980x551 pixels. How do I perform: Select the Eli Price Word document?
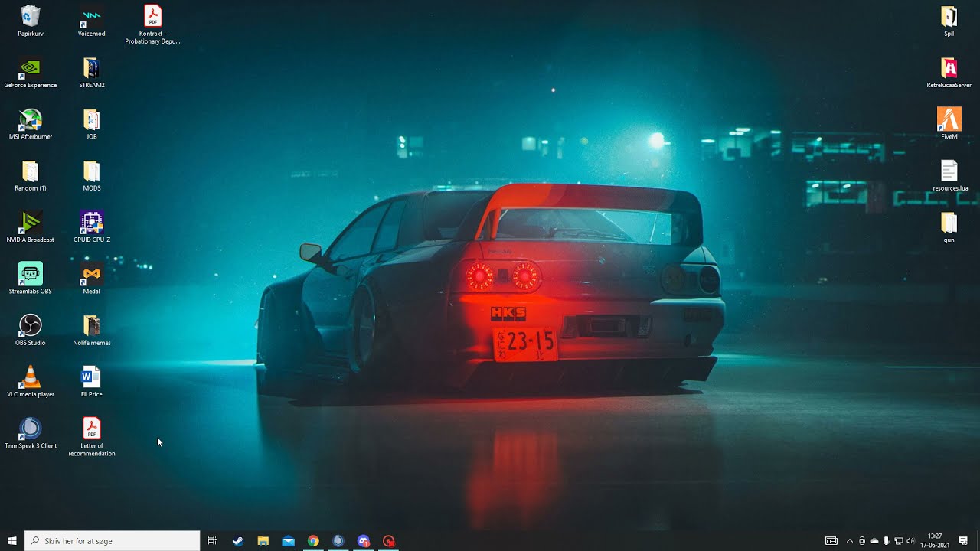[92, 382]
